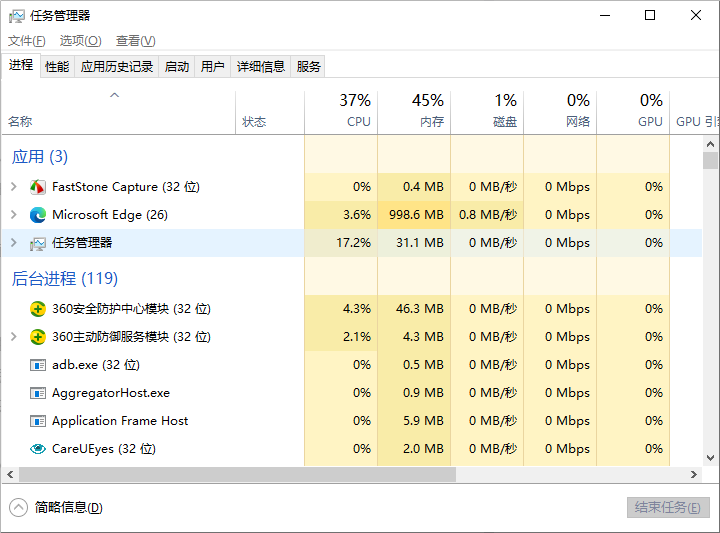The image size is (720, 533).
Task: Click the Microsoft Edge app icon
Action: [x=38, y=215]
